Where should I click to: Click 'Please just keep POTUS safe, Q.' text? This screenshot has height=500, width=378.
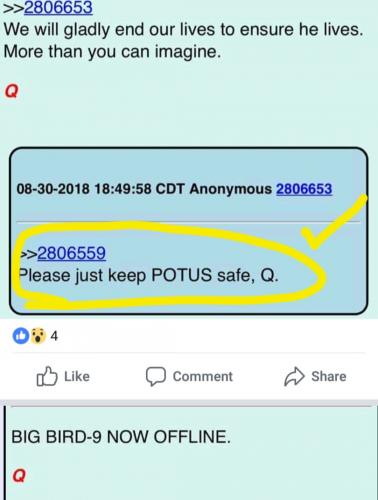pyautogui.click(x=149, y=276)
